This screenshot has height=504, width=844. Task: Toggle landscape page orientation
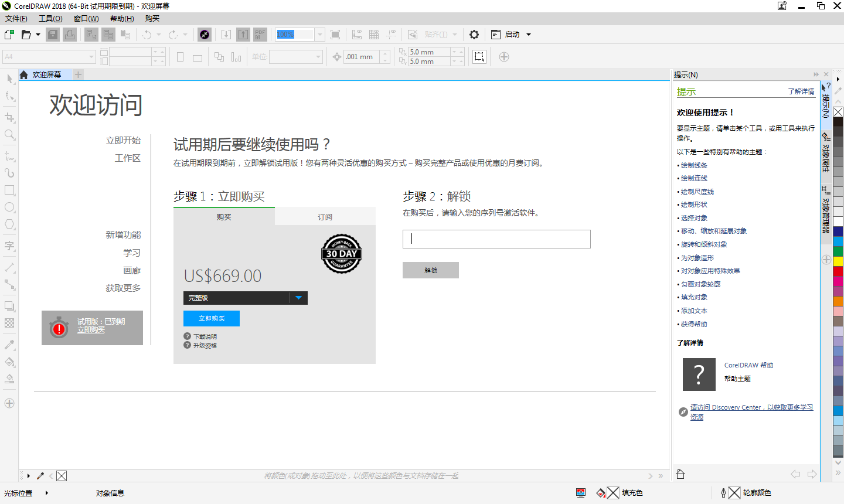(x=198, y=57)
